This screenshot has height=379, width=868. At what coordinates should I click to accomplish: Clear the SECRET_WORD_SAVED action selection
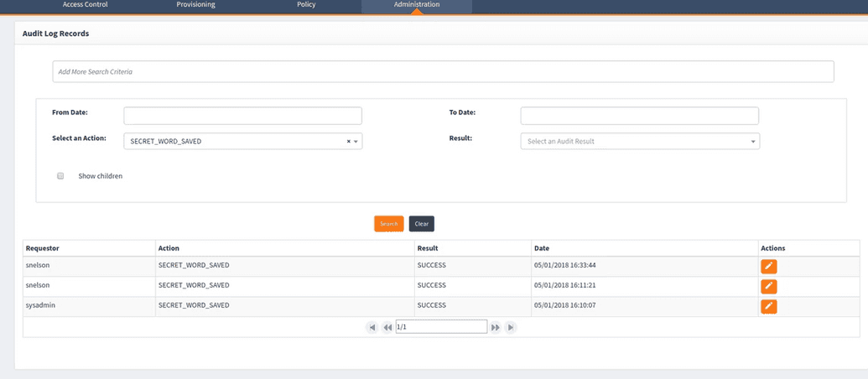pos(348,142)
